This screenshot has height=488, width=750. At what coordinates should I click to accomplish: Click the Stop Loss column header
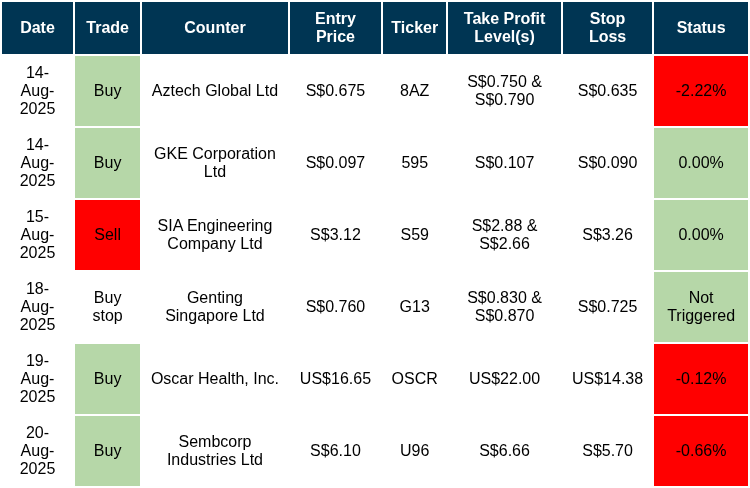[x=607, y=28]
